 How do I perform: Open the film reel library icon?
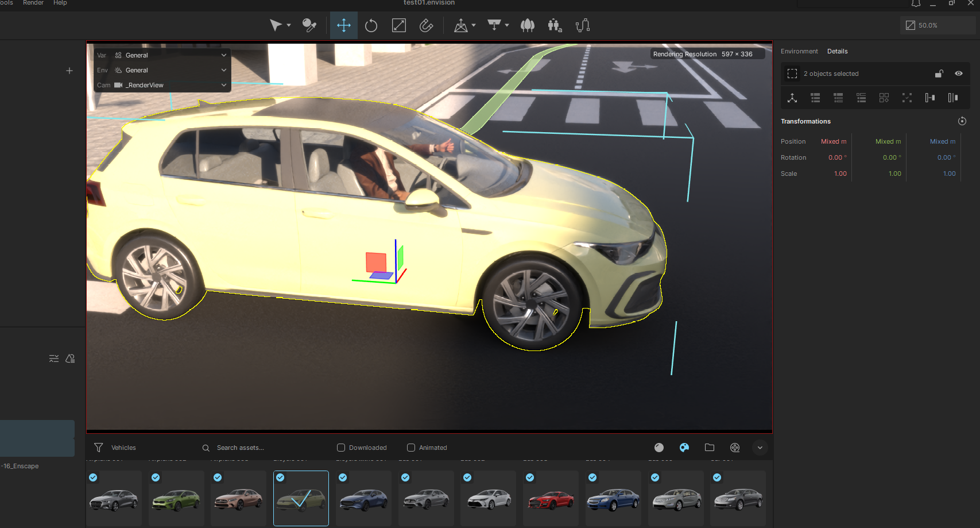click(735, 448)
